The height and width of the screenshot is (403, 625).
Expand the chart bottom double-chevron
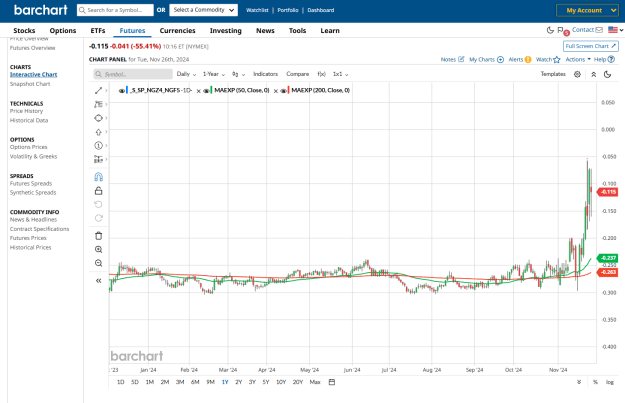tap(579, 382)
